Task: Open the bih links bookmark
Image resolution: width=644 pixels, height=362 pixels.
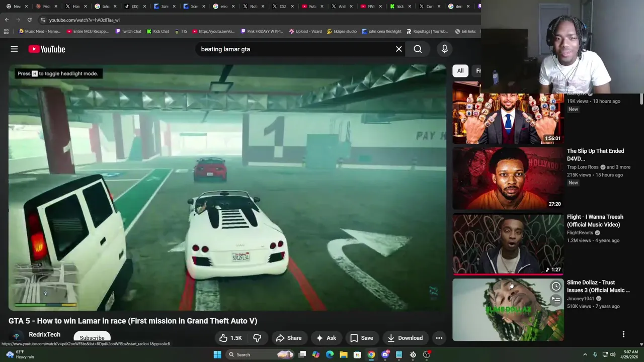Action: coord(465,31)
